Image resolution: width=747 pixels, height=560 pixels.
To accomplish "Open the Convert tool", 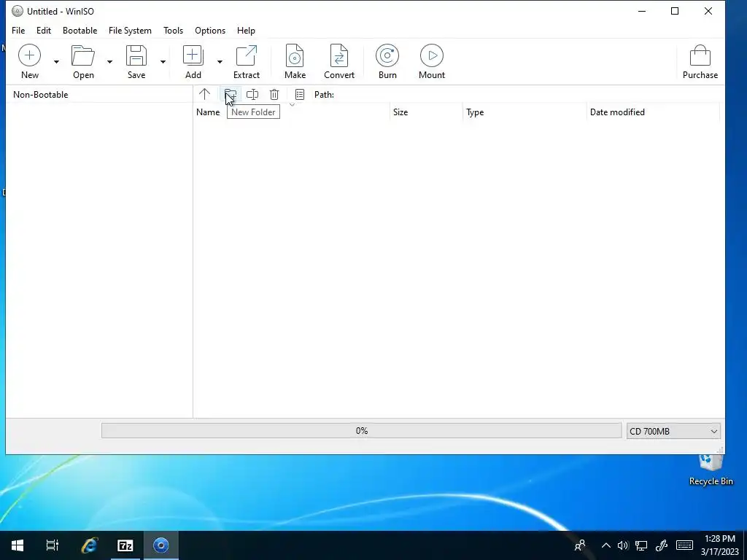I will [x=339, y=55].
